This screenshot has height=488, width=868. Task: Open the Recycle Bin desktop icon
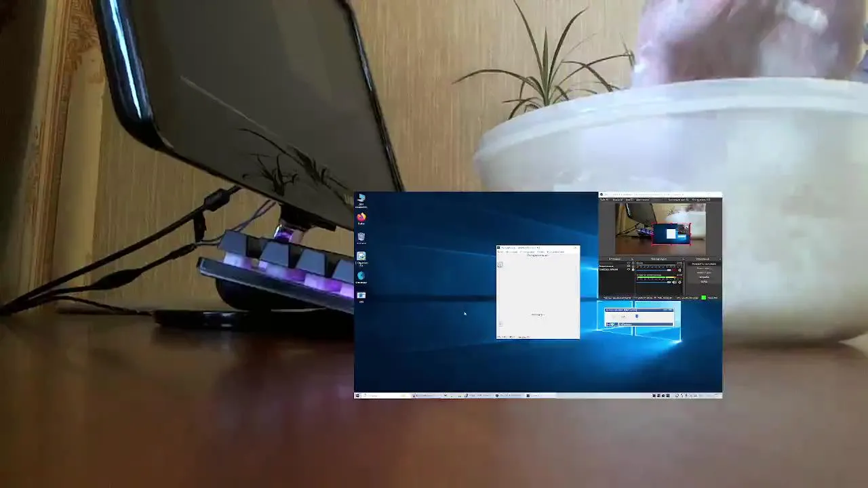click(x=361, y=239)
